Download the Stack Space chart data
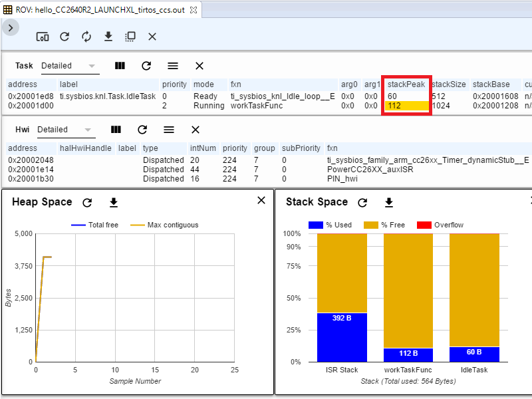532x399 pixels. coord(389,202)
